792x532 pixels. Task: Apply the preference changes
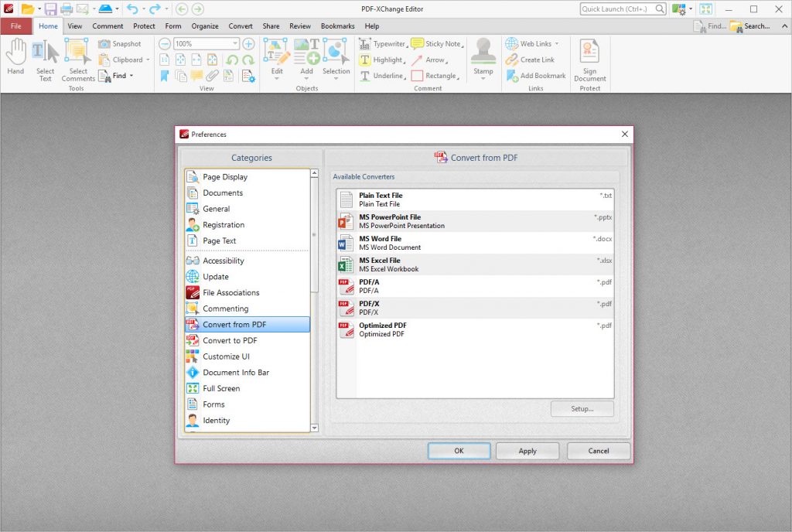527,451
